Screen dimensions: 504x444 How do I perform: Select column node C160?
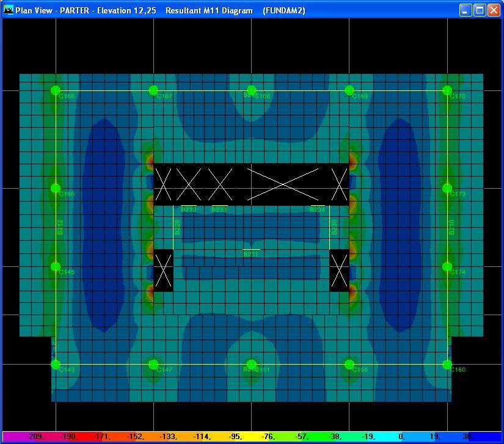point(447,365)
